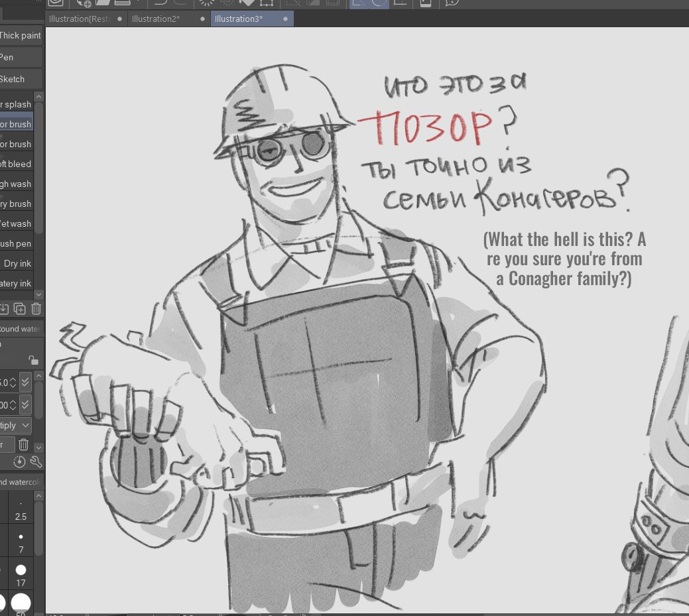Screen dimensions: 689x616
Task: Open the Illustration[Restore] canvas tab
Action: click(x=86, y=19)
